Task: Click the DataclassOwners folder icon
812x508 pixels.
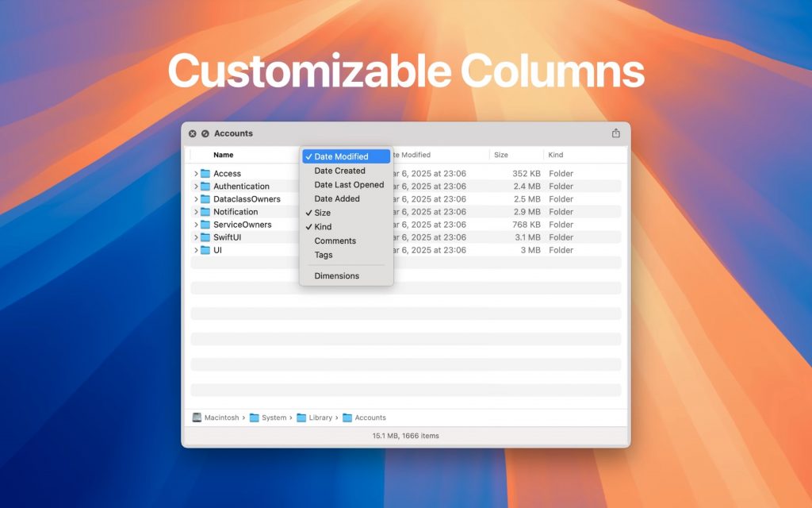Action: point(206,199)
